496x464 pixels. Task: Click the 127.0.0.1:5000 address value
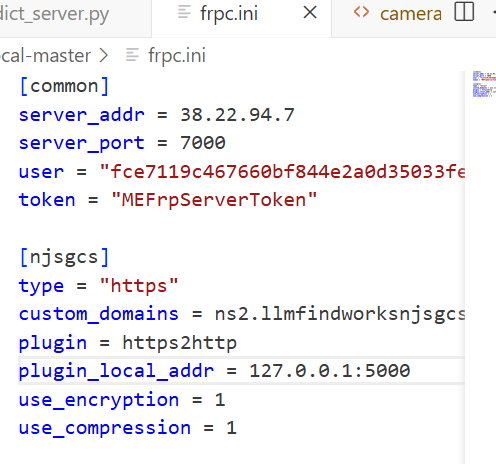coord(330,371)
